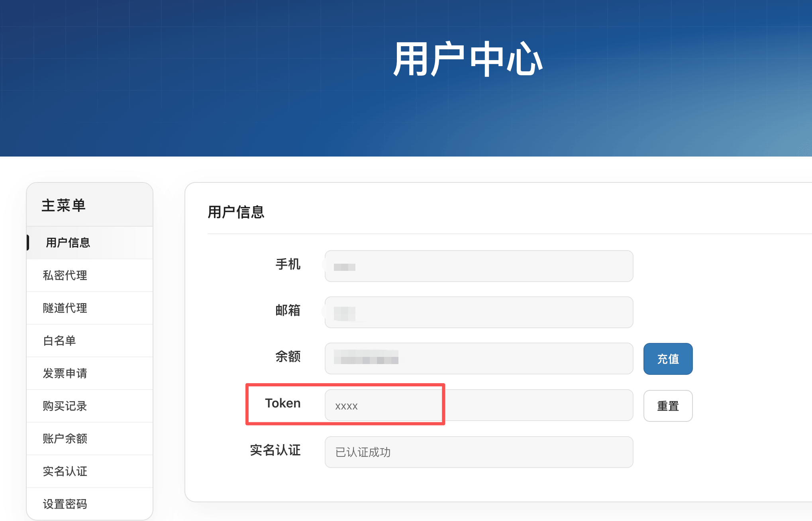812x521 pixels.
Task: Click 重置 to reset the Token
Action: pos(668,406)
